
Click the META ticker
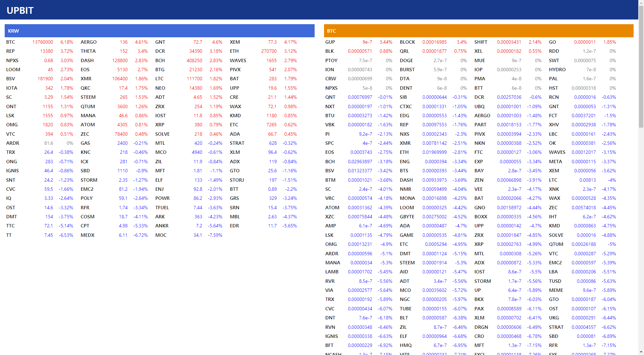pyautogui.click(x=555, y=162)
